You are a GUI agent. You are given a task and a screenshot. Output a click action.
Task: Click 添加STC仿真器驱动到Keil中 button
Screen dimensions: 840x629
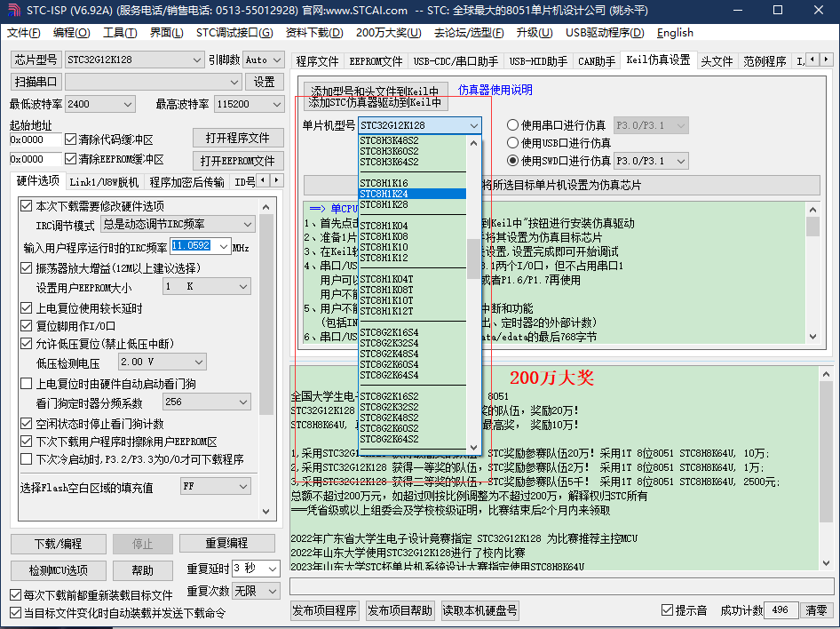pos(375,102)
